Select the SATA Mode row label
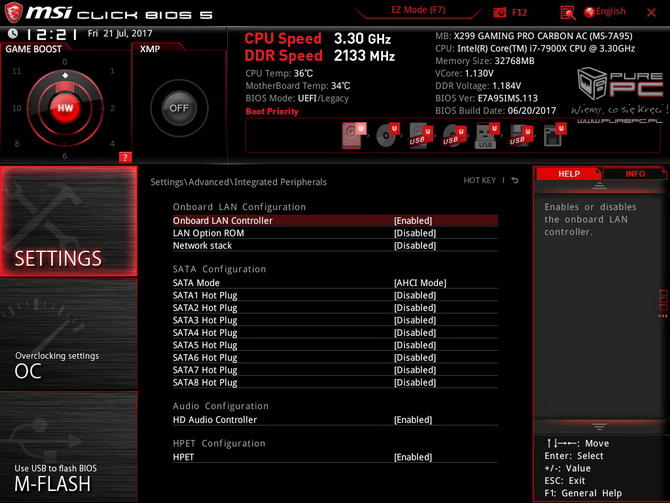 (x=196, y=282)
